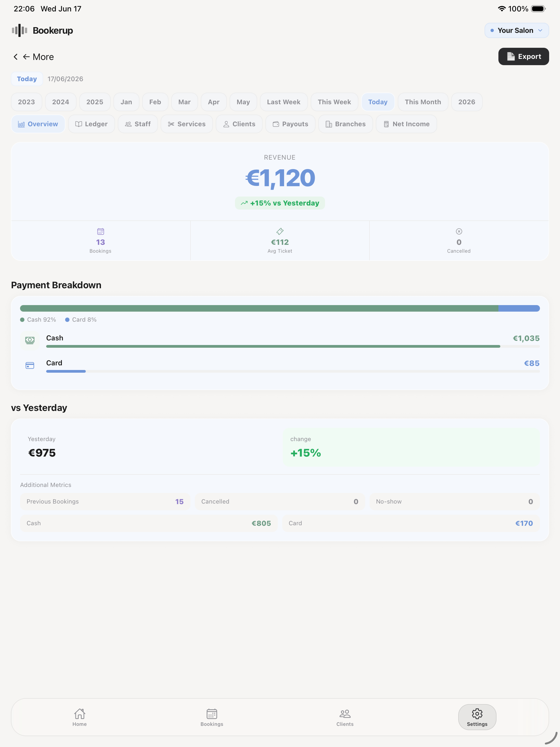The width and height of the screenshot is (560, 747).
Task: Select the Last Week period chip
Action: [x=284, y=102]
